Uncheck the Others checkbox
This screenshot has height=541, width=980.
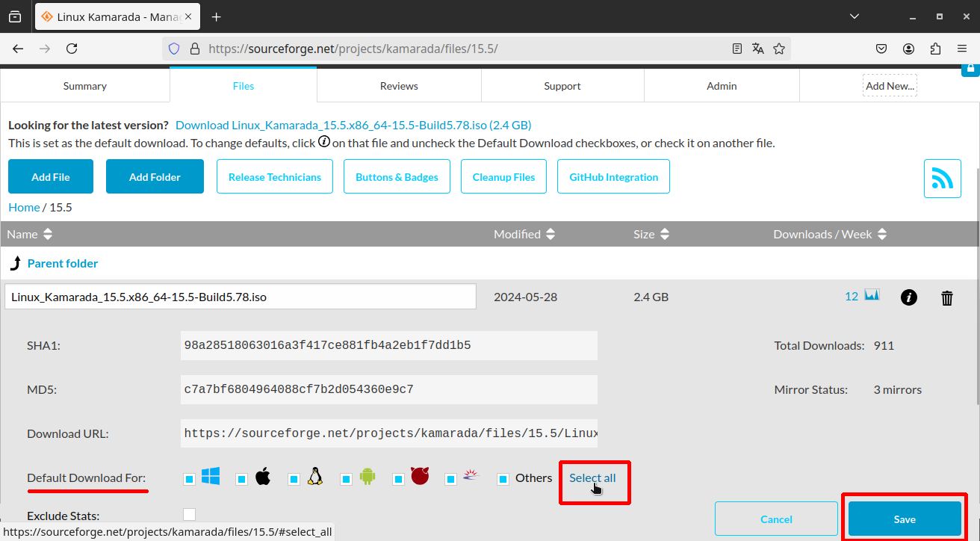(503, 479)
